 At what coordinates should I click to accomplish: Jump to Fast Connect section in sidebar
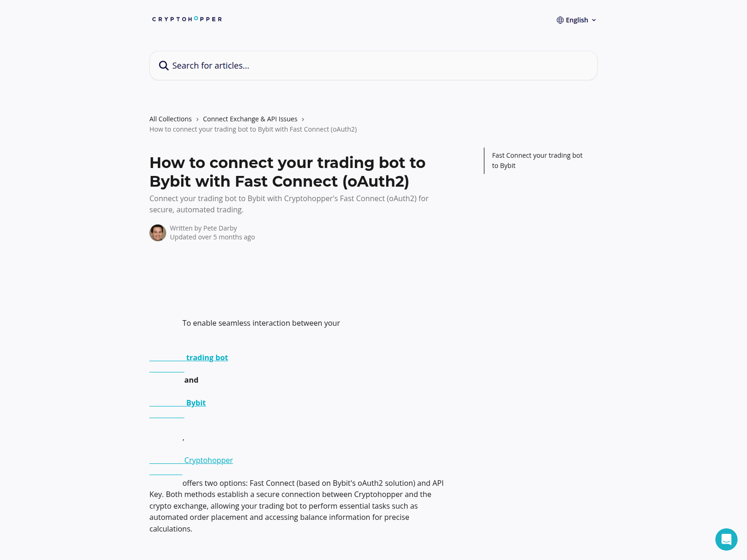point(537,161)
